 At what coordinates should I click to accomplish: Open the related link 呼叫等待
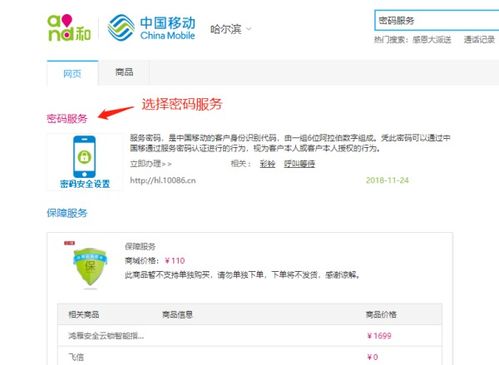(x=299, y=164)
